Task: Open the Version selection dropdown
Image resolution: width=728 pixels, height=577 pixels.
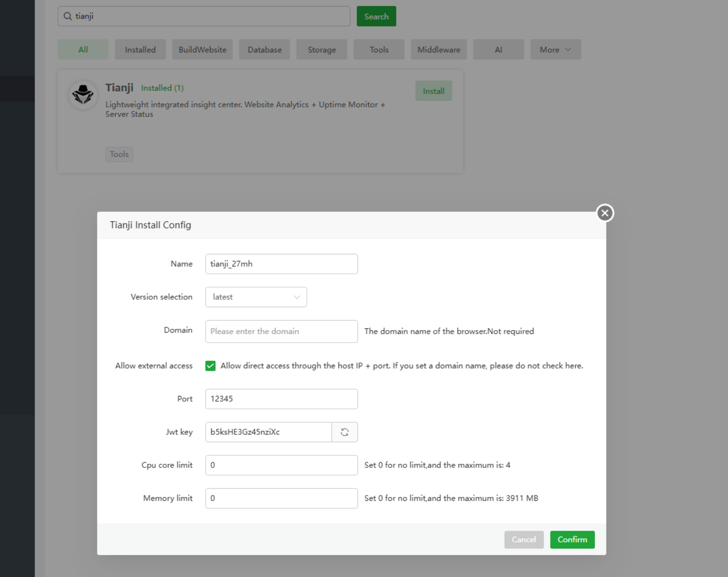Action: coord(256,297)
